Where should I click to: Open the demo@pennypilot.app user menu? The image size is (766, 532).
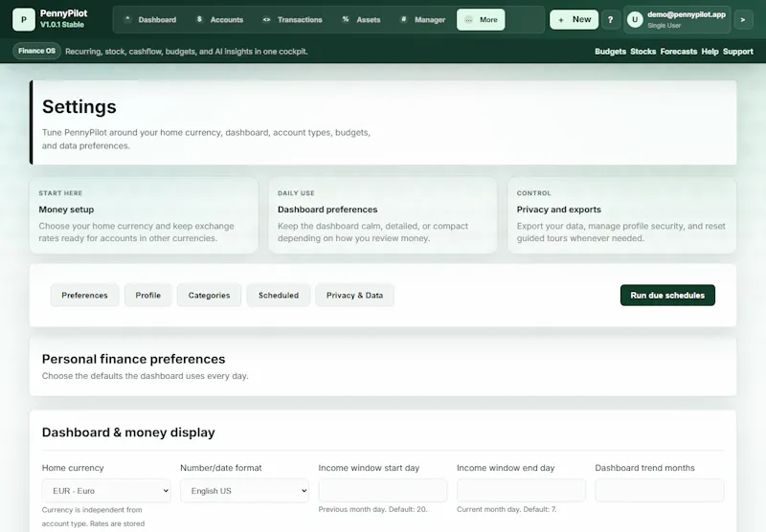(677, 19)
